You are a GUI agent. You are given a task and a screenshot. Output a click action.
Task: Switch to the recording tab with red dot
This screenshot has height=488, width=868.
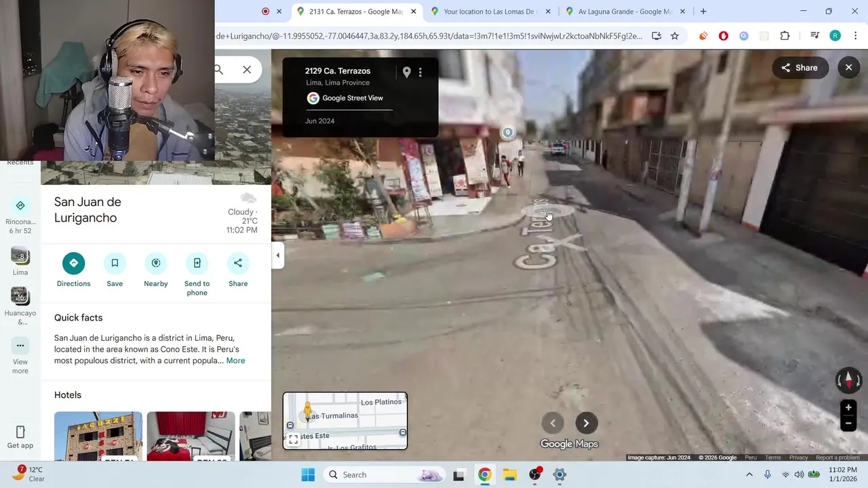point(265,12)
